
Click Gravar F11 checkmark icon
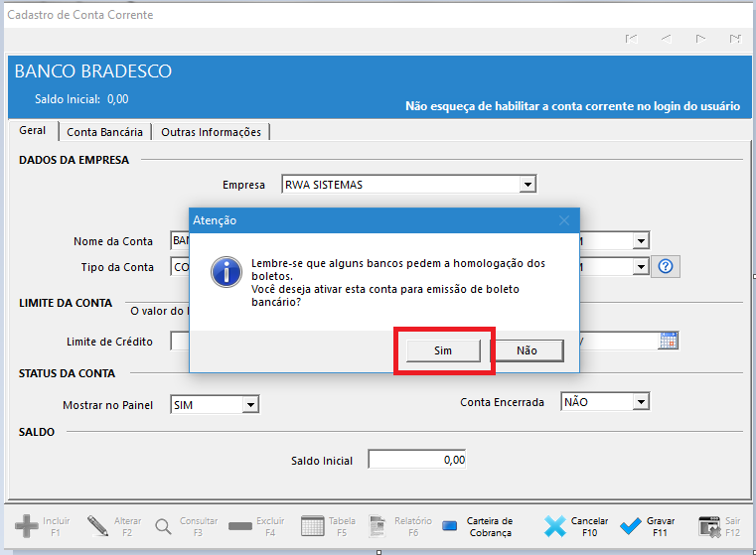[630, 526]
